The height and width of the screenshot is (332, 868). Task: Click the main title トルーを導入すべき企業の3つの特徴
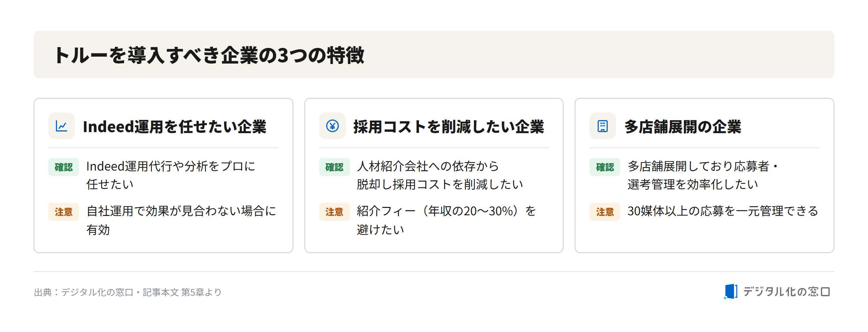click(209, 55)
